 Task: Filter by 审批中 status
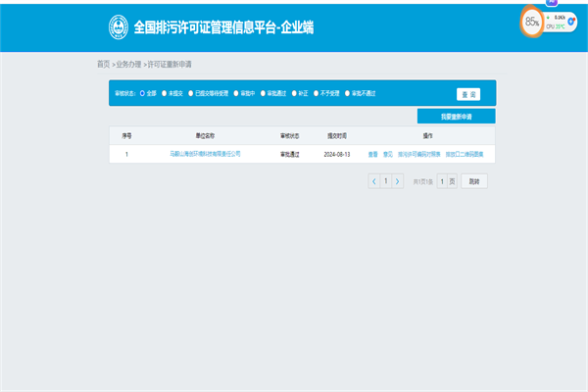(x=235, y=93)
